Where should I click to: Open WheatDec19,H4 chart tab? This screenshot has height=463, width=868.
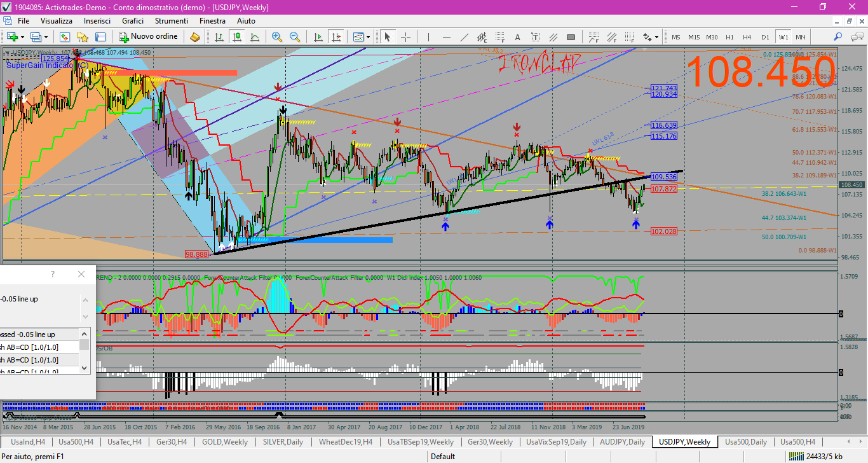coord(344,441)
